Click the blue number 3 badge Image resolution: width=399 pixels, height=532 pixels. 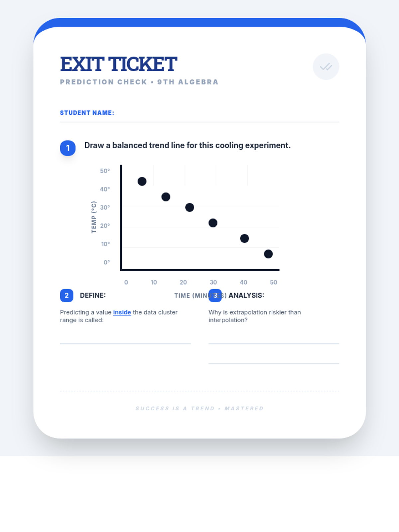pos(215,295)
